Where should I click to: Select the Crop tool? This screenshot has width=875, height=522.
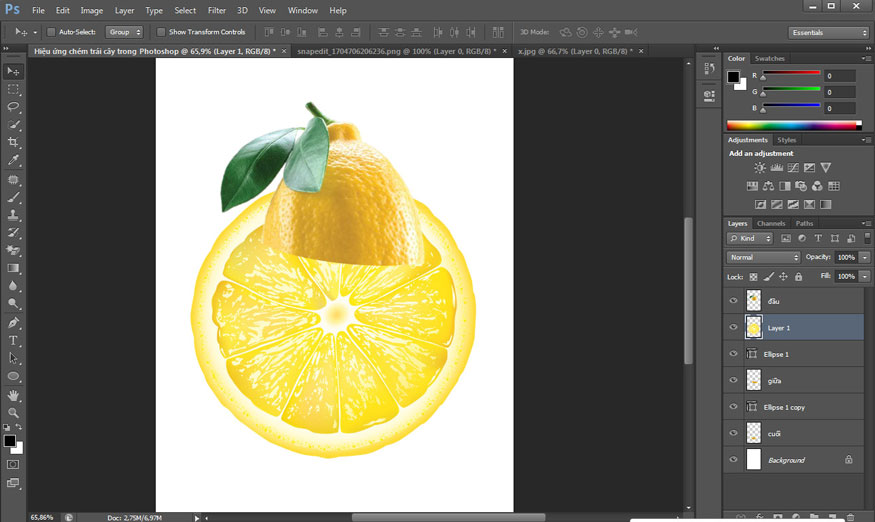tap(13, 142)
